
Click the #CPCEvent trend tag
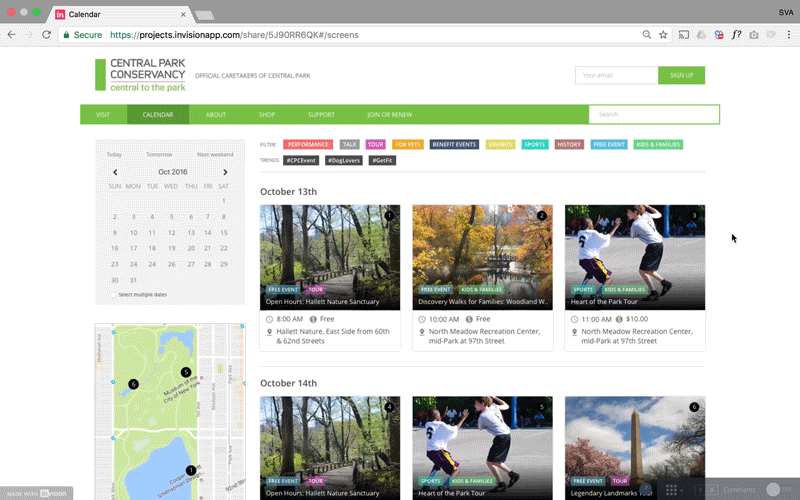301,160
